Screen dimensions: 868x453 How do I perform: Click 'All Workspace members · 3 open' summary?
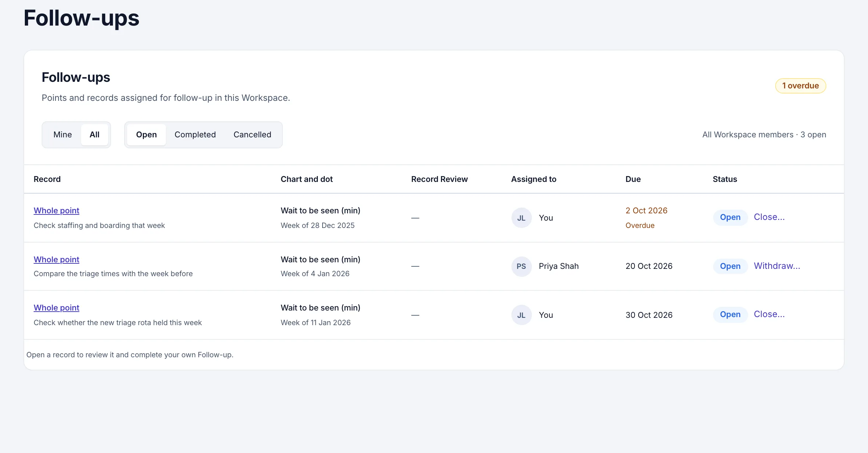pos(764,134)
